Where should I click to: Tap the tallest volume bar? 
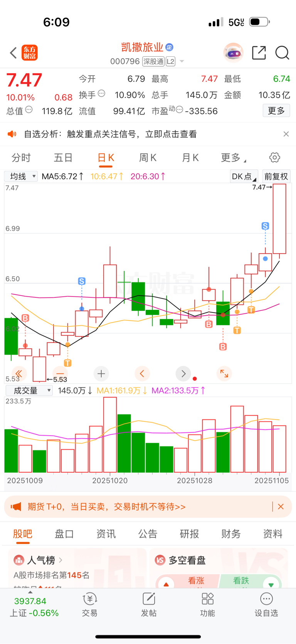pyautogui.click(x=110, y=435)
